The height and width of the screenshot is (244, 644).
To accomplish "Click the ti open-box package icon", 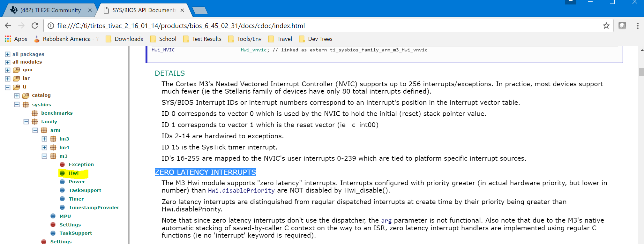I will pos(16,87).
